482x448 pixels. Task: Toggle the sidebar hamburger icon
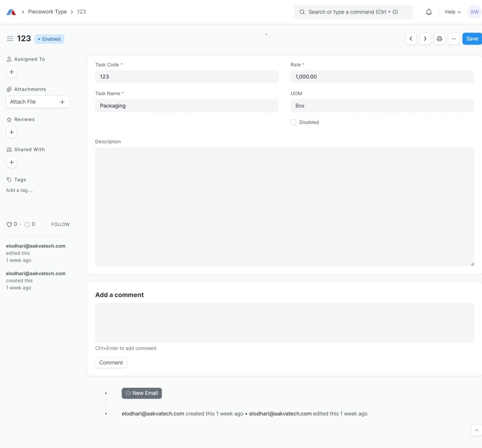(x=10, y=39)
